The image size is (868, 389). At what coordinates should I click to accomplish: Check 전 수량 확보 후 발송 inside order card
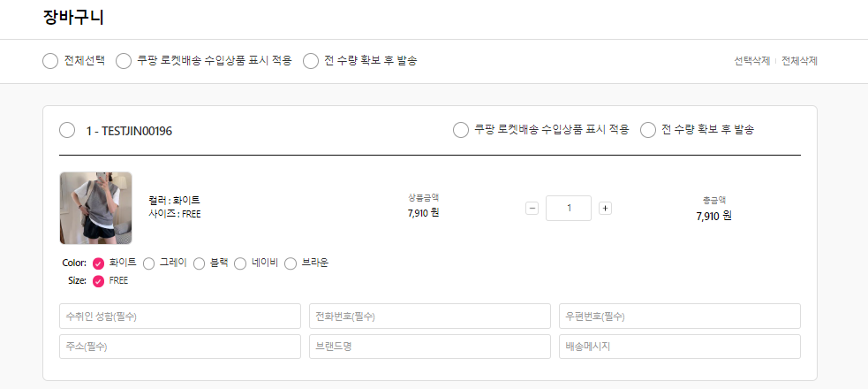pyautogui.click(x=648, y=131)
